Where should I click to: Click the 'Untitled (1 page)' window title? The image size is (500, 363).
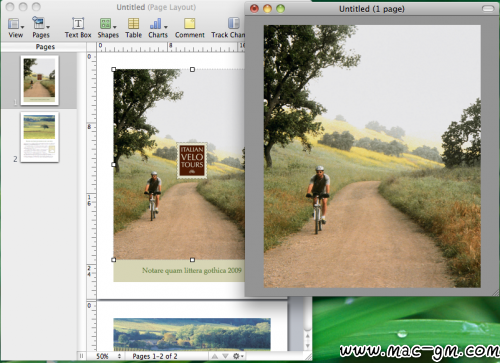click(x=372, y=9)
